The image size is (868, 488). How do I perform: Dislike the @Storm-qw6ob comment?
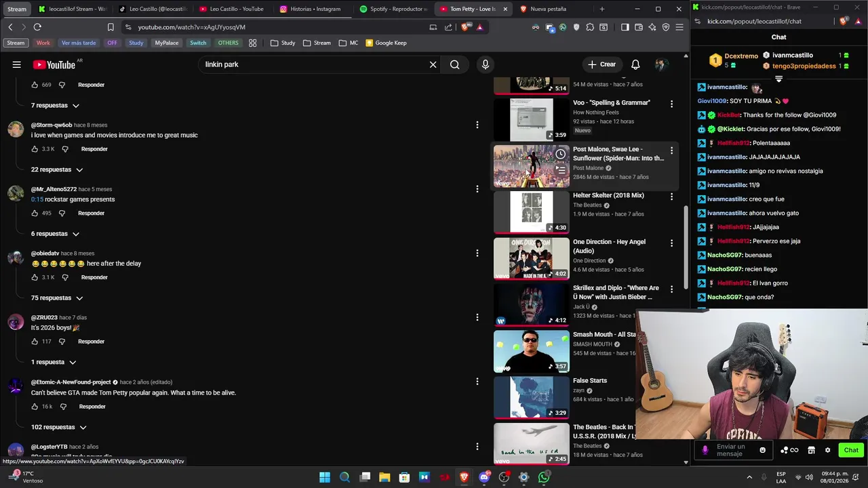point(65,149)
